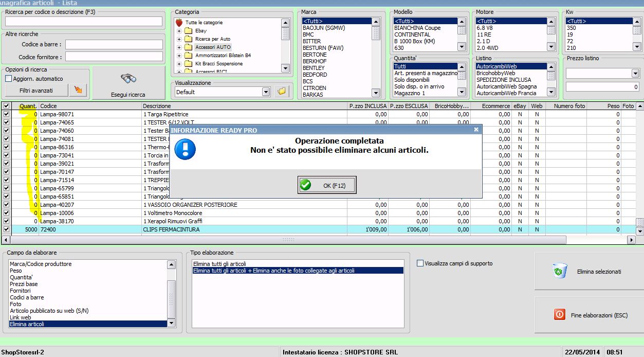Click the orange reset-filters icon beside Filtri avanzati
Screen dimensions: 644x357
tap(78, 91)
